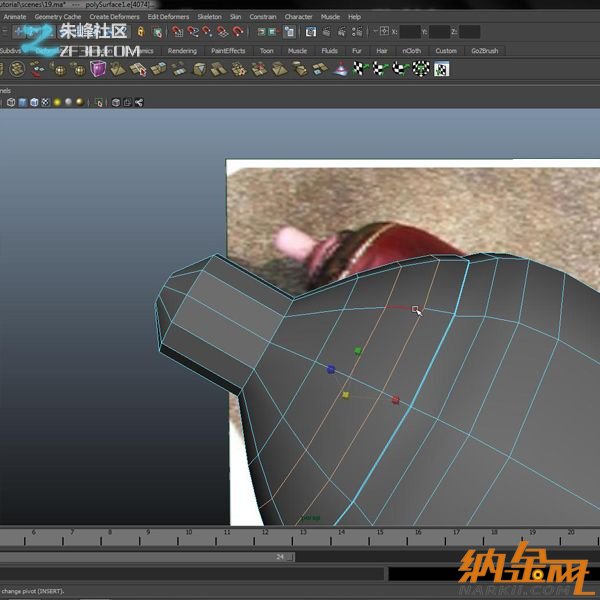Switch to the Rendering shelf tab
600x600 pixels.
182,50
